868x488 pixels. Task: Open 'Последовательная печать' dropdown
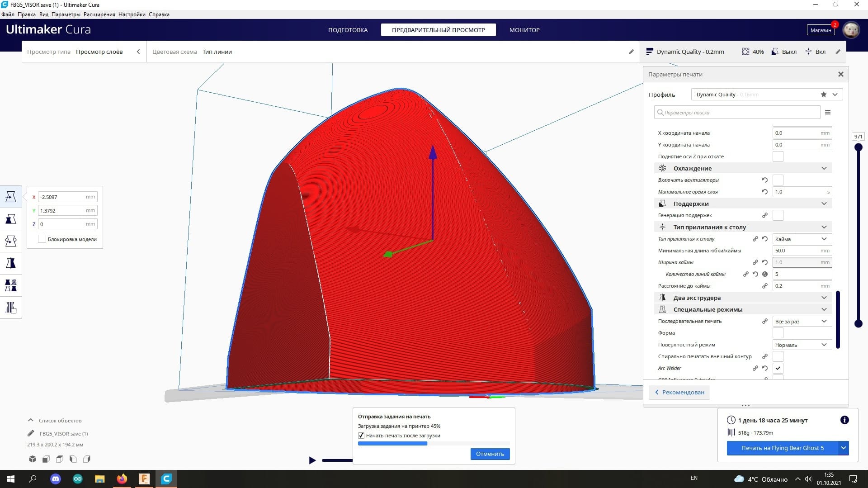[x=802, y=321]
